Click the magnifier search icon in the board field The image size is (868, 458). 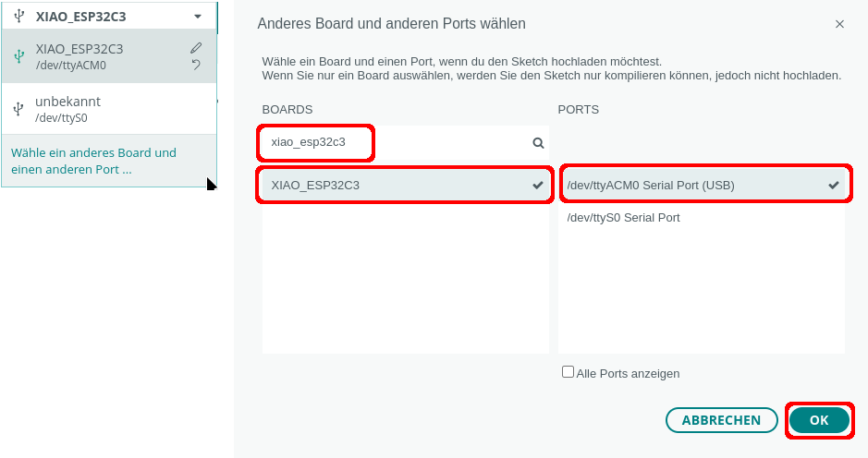[538, 143]
